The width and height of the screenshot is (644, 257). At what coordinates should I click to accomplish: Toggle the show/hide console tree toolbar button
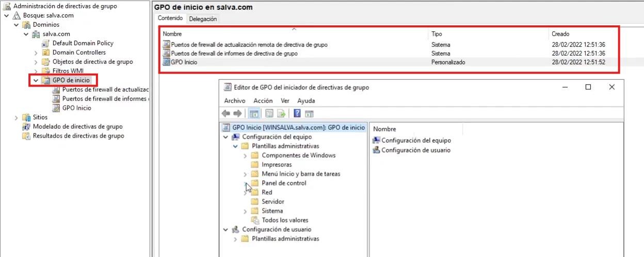(254, 114)
